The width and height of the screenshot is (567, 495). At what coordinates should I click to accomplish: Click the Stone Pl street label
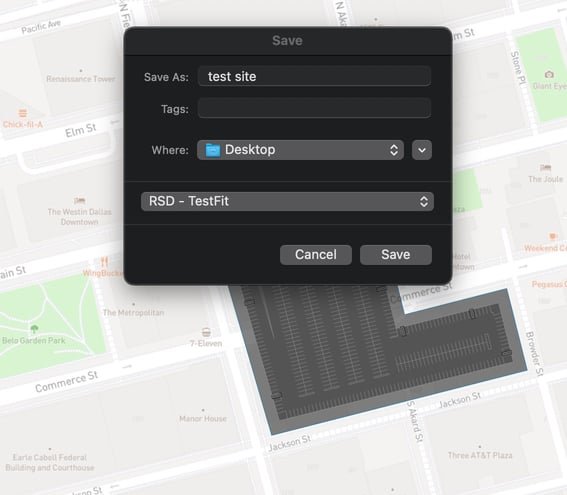(518, 68)
